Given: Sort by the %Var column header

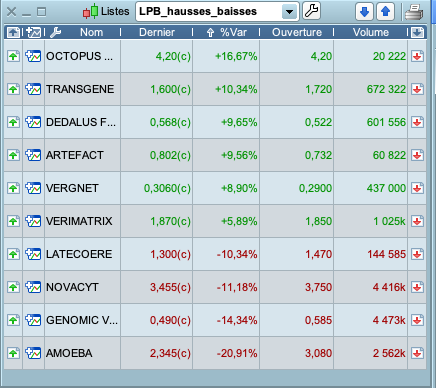Looking at the screenshot, I should pos(233,32).
